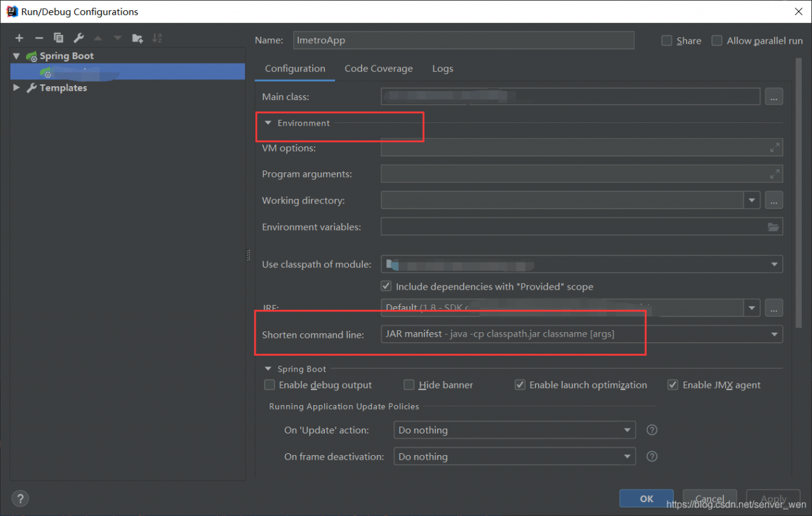Show help for frame deactivation
The image size is (812, 516).
point(652,456)
